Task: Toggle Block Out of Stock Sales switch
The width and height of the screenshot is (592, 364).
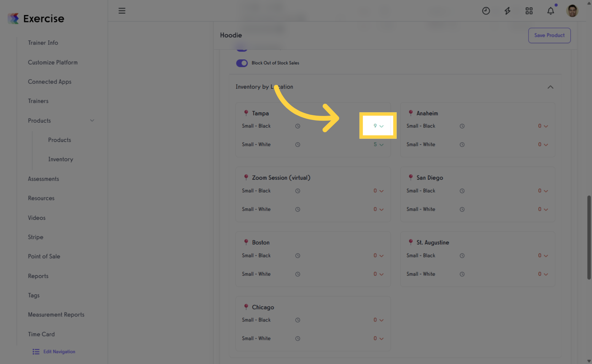Action: coord(242,63)
